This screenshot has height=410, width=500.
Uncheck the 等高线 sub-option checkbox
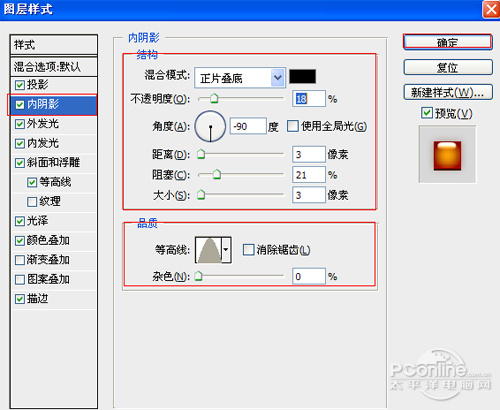[x=32, y=182]
